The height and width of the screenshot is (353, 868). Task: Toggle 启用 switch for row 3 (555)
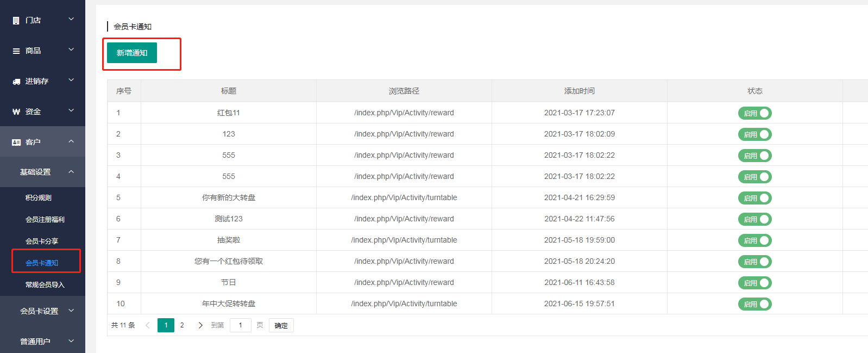pyautogui.click(x=755, y=156)
